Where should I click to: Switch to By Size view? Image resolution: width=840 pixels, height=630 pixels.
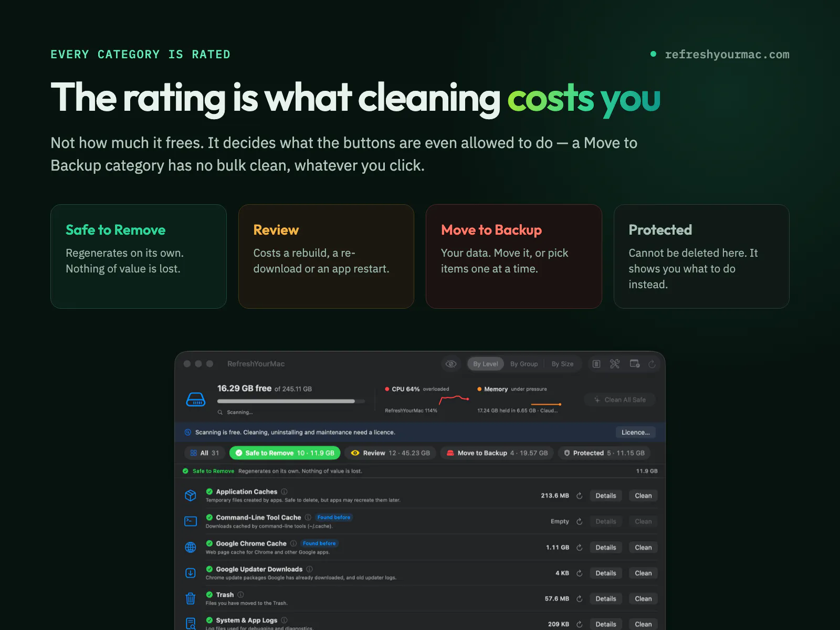tap(562, 364)
